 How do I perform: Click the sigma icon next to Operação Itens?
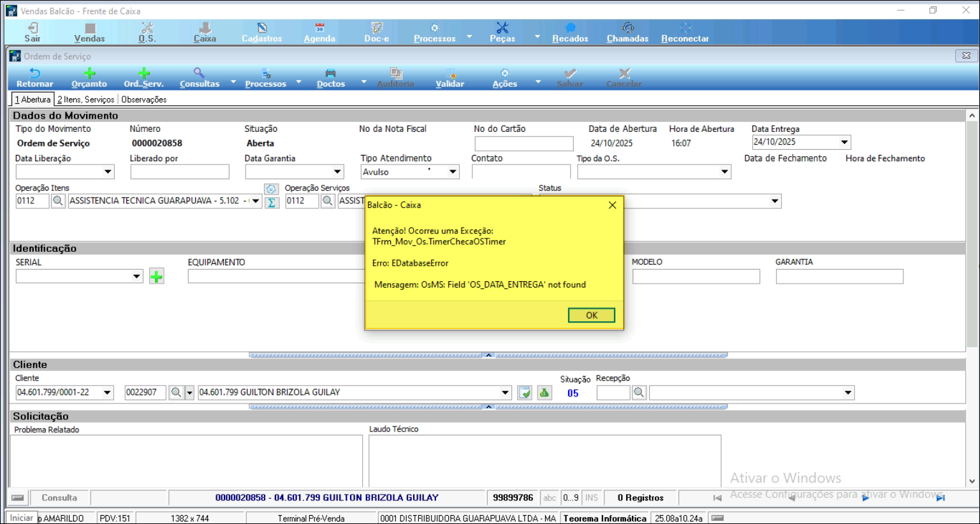pyautogui.click(x=272, y=203)
